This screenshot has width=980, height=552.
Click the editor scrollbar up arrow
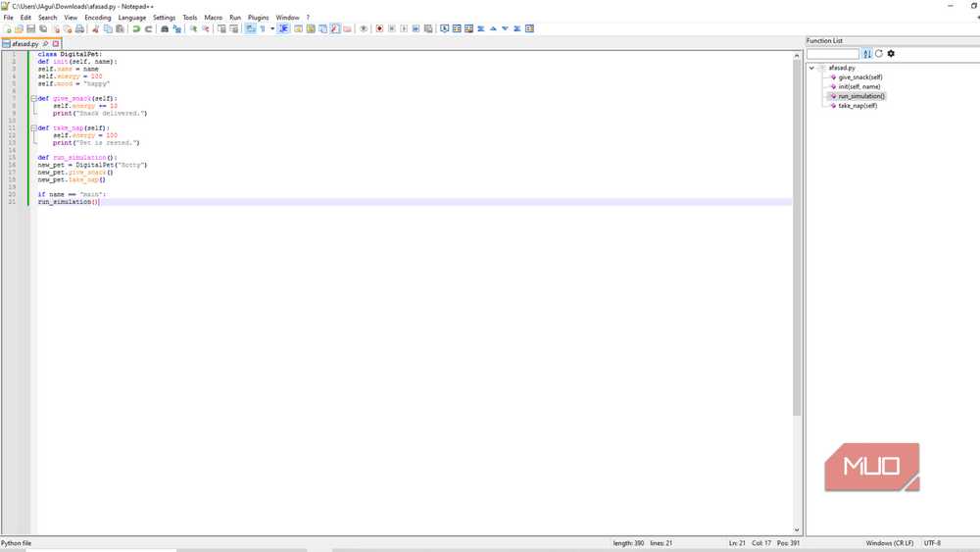point(796,56)
